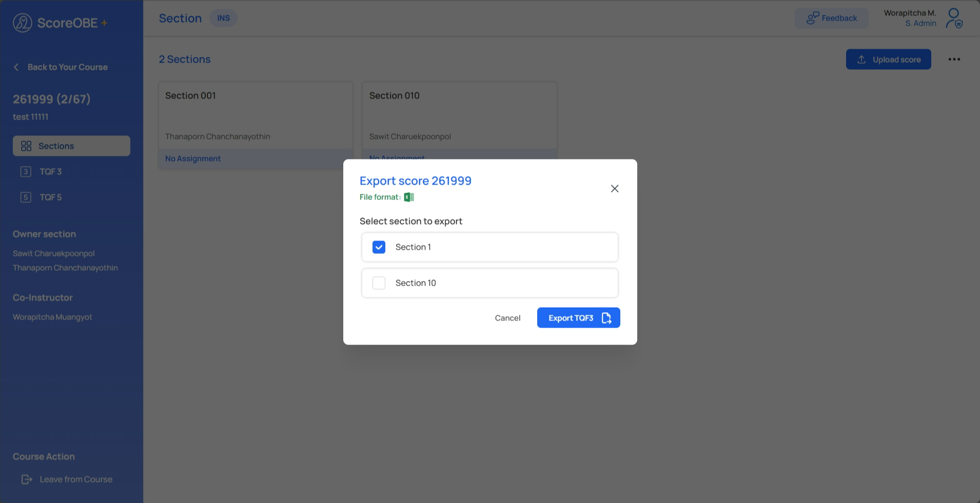Screen dimensions: 980x503
Task: Click the TQF 5 sidebar icon
Action: [26, 197]
